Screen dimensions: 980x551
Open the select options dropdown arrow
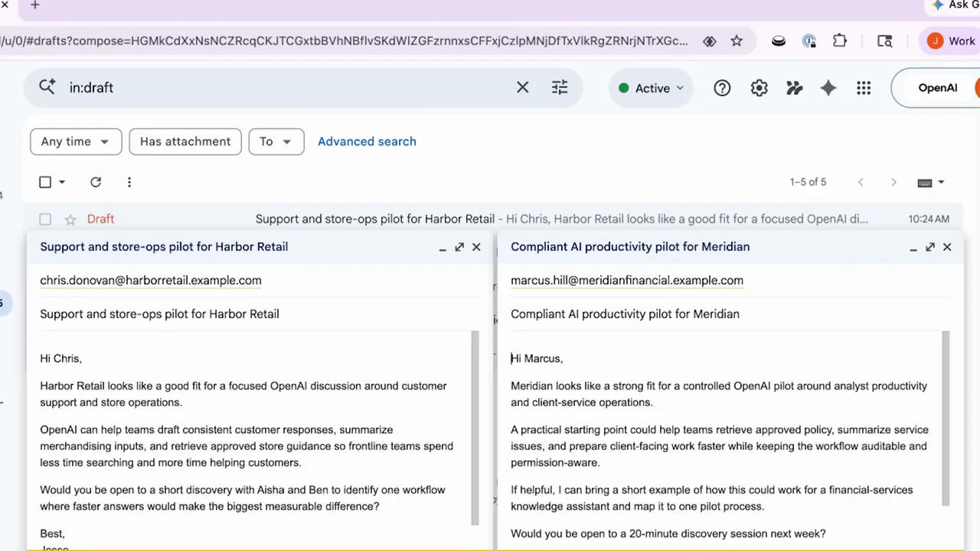62,182
